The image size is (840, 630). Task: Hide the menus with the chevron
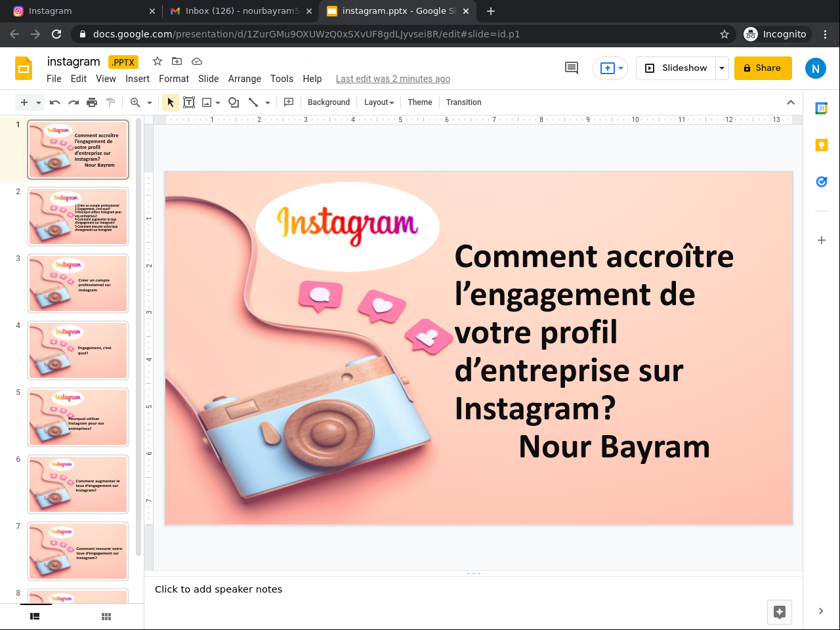coord(791,102)
